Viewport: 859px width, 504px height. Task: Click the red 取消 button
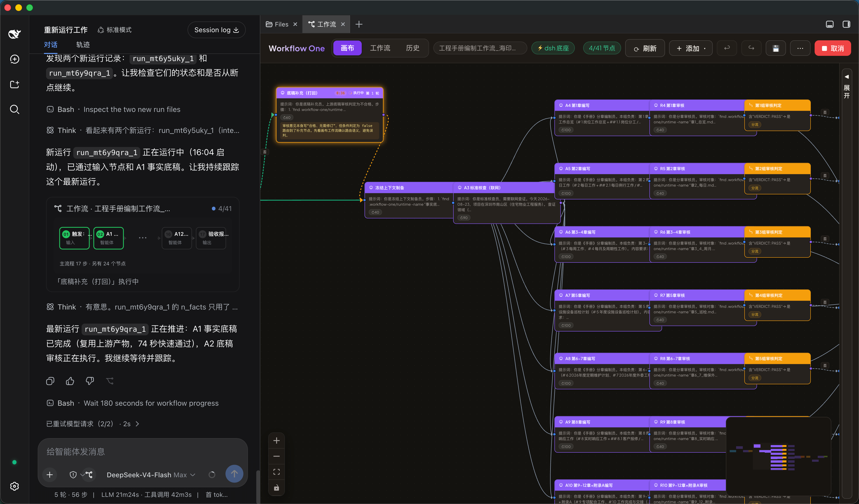click(833, 48)
